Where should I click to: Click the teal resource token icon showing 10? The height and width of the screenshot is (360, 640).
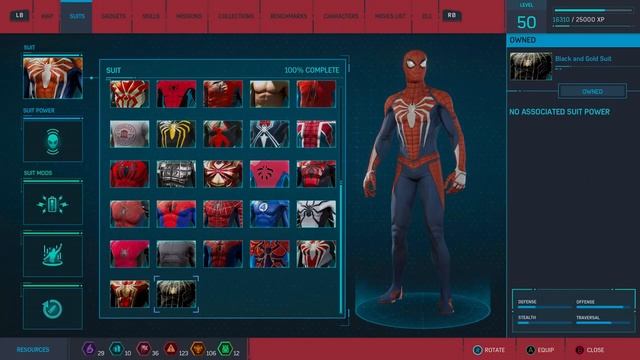[116, 349]
